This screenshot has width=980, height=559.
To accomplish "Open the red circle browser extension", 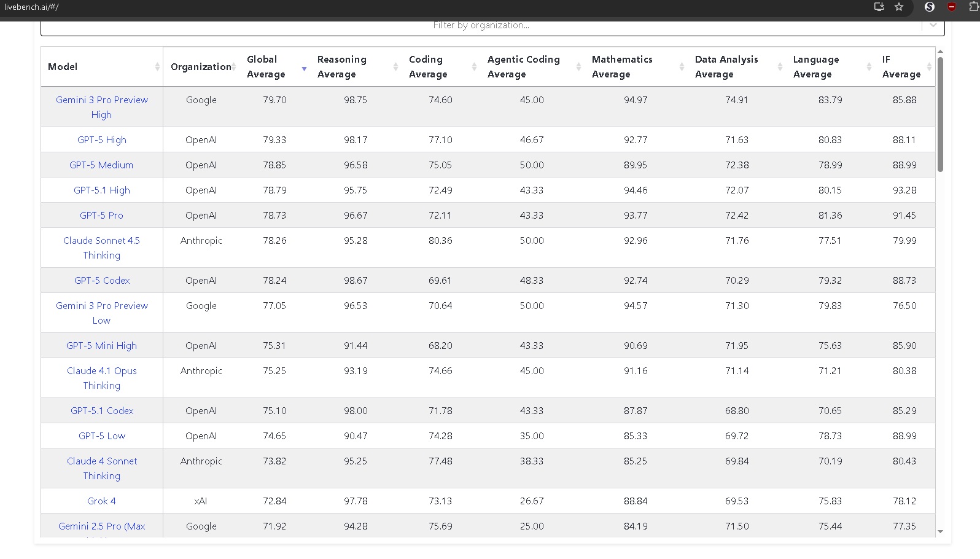I will pos(952,7).
